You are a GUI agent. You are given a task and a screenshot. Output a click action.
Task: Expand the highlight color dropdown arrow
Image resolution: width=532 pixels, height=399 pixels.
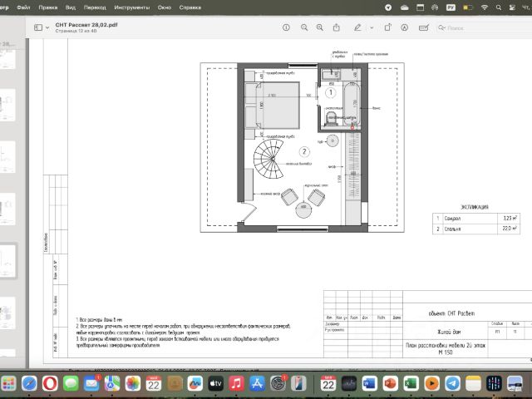(x=372, y=27)
